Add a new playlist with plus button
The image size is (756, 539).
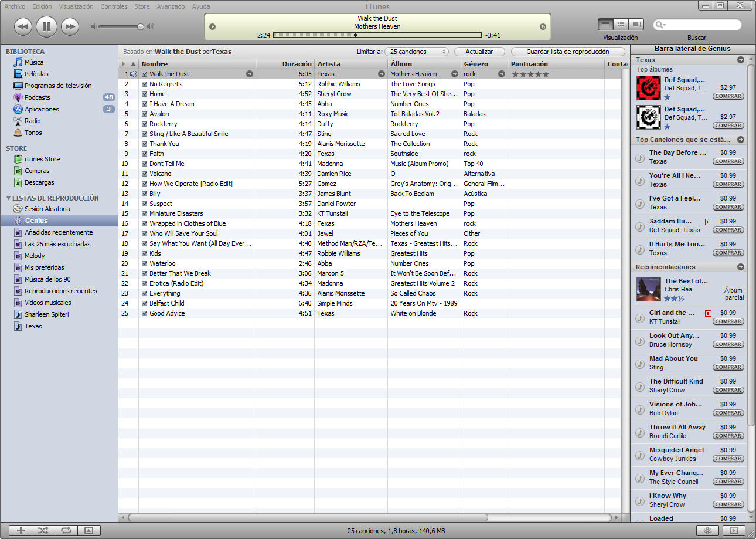point(21,530)
